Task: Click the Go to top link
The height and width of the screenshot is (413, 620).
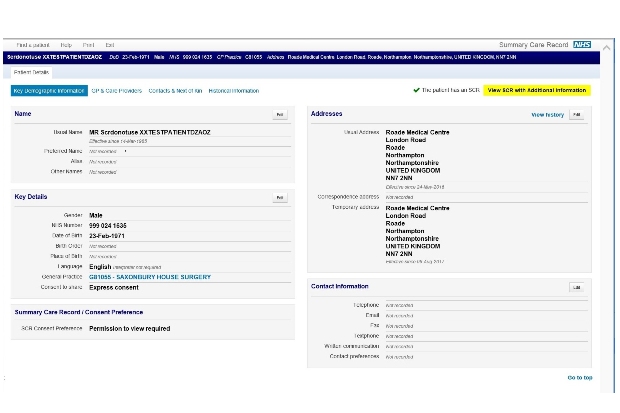Action: pos(579,378)
